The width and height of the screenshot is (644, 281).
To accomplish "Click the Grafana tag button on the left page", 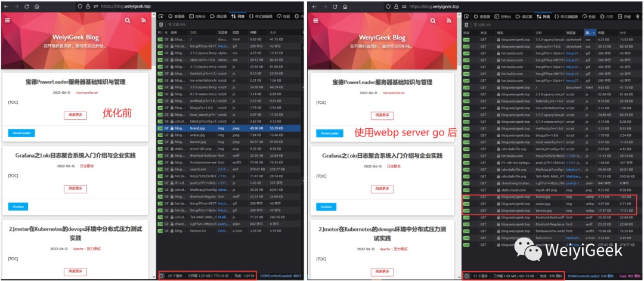I will click(18, 206).
